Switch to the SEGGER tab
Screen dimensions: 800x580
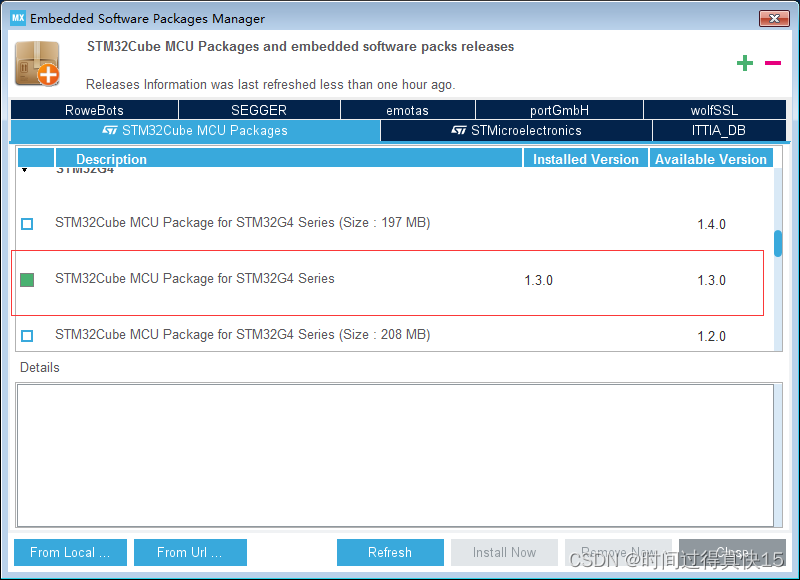259,110
